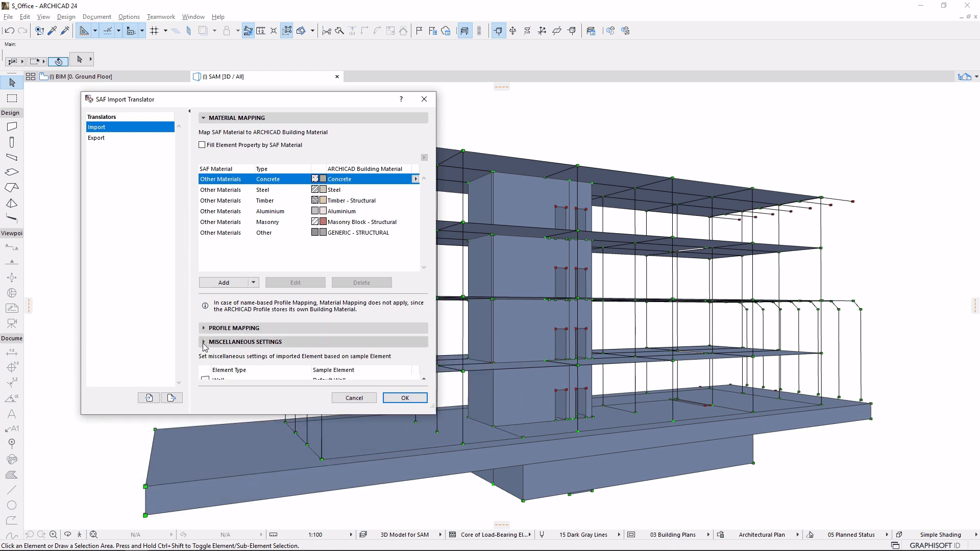Click the Cancel button
The width and height of the screenshot is (980, 551).
pos(355,397)
